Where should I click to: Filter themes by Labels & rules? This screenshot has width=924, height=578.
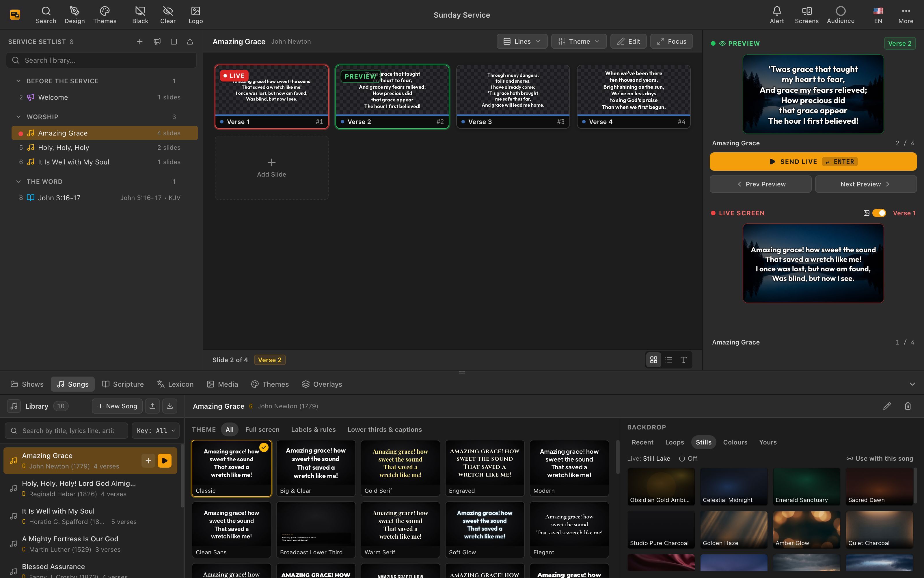click(x=314, y=430)
